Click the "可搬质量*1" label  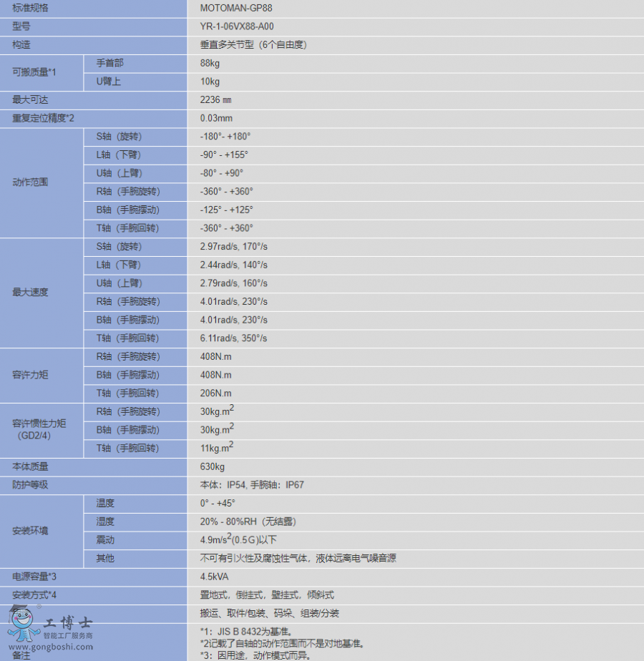tap(34, 72)
